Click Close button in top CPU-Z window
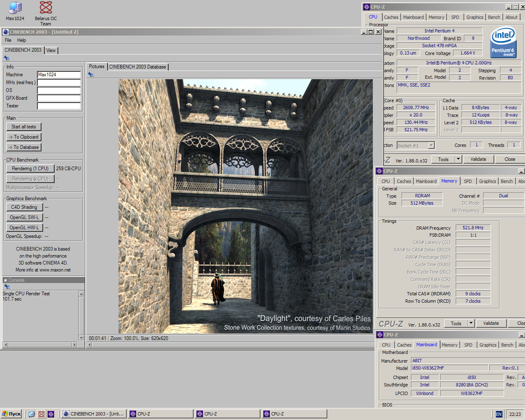Screen dimensions: 525x420 click(x=510, y=159)
